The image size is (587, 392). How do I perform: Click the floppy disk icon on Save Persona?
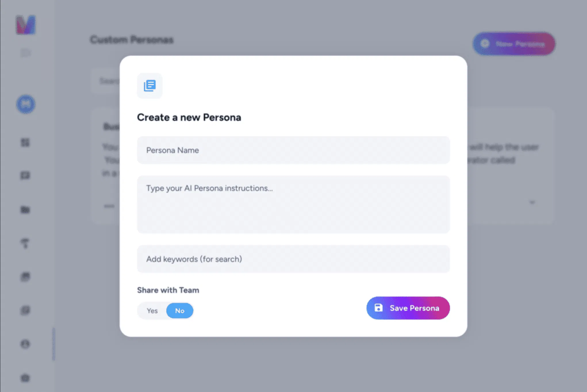click(378, 308)
